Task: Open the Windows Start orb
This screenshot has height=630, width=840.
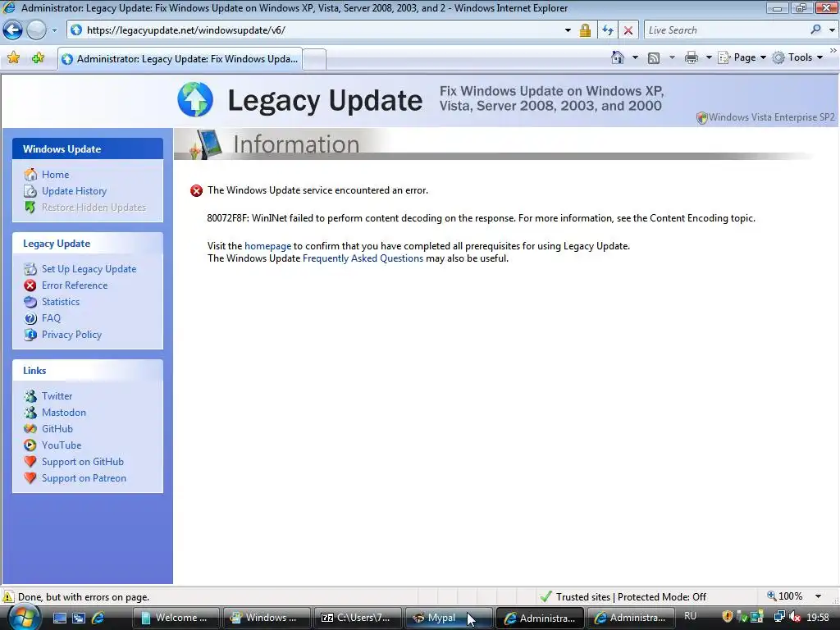Action: point(22,618)
